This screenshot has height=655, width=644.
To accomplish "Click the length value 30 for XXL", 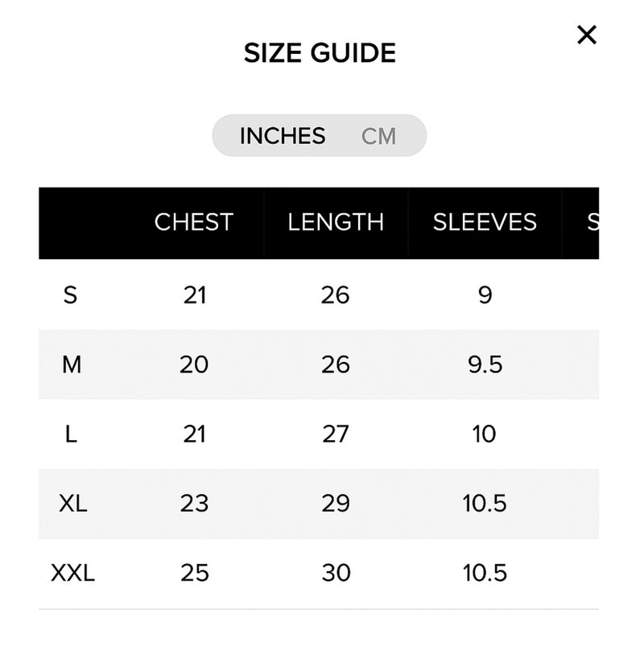I will [336, 573].
